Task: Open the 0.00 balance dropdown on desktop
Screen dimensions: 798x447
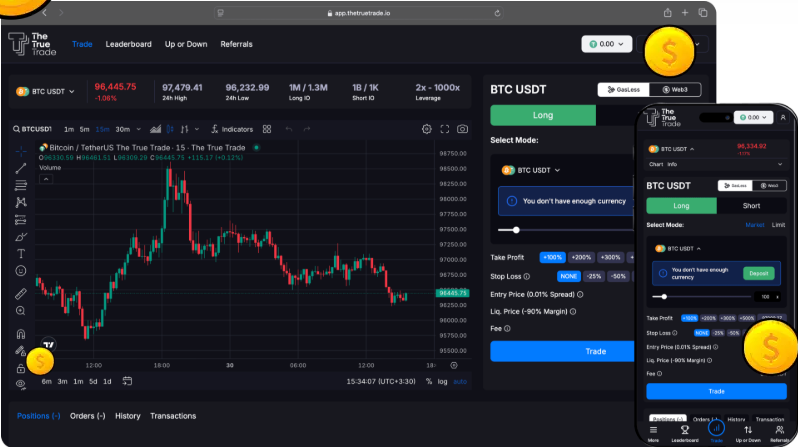Action: tap(607, 44)
